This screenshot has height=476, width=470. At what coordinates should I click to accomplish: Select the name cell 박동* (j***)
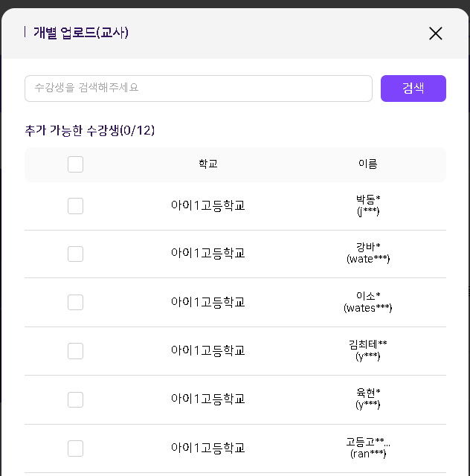point(368,205)
